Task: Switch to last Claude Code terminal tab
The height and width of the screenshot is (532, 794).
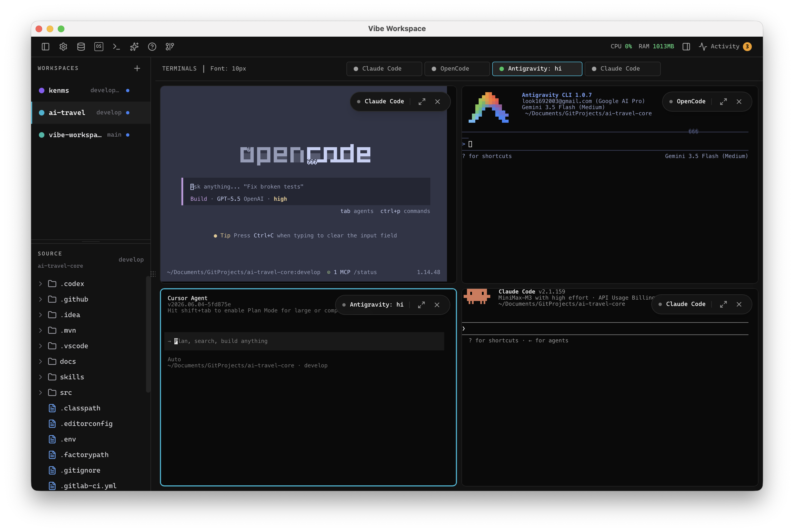Action: (622, 69)
